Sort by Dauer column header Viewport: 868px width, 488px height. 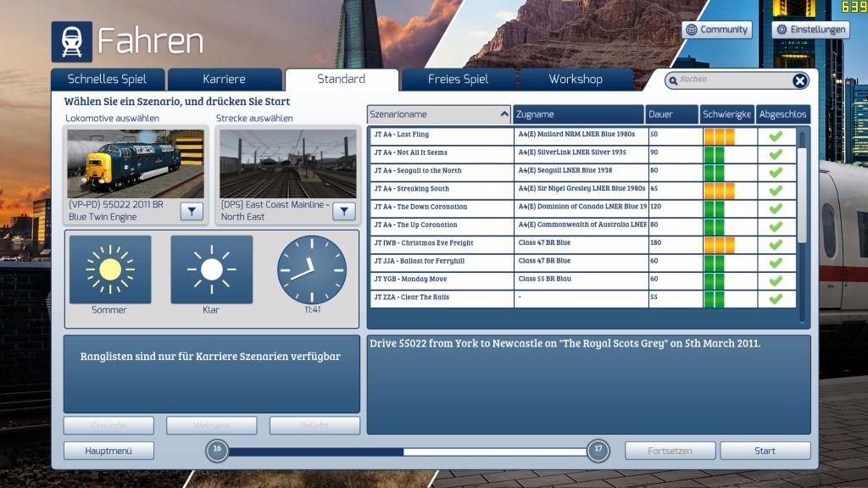coord(672,114)
